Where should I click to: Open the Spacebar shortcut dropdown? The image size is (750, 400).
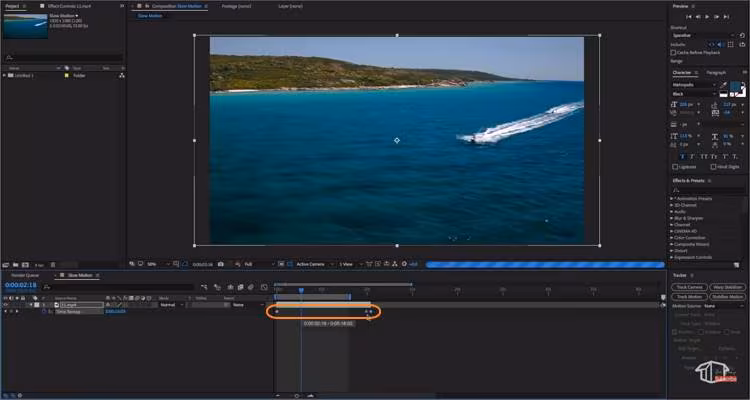[702, 35]
